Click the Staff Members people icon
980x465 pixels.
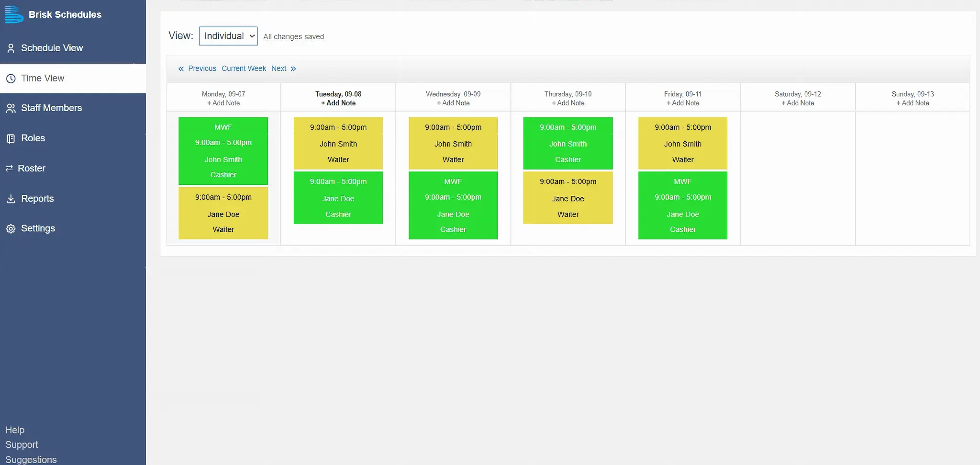tap(11, 108)
